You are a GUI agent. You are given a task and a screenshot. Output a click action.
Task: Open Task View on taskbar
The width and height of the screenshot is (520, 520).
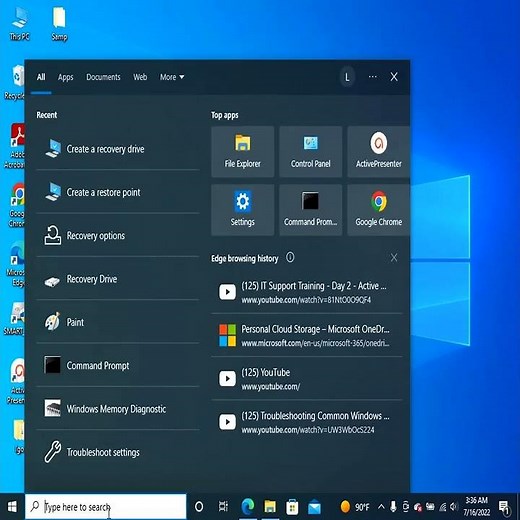click(x=223, y=507)
